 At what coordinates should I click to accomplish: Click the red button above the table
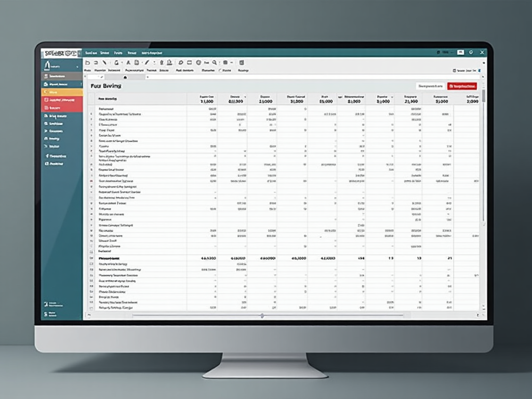462,86
